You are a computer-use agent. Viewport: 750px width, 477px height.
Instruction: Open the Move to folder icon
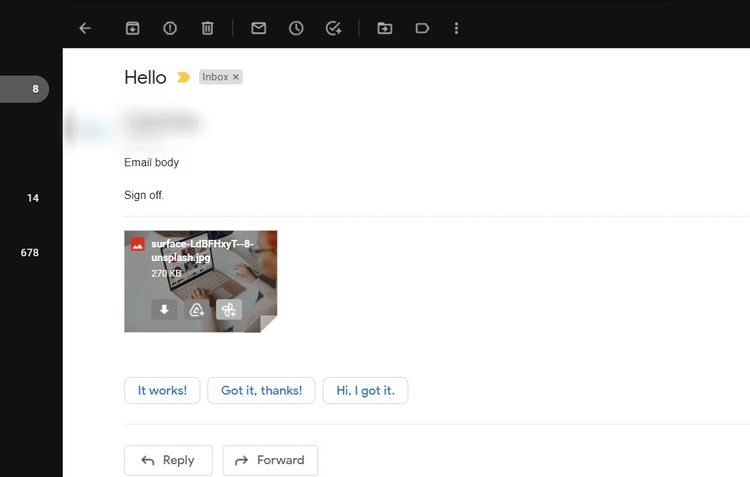(385, 28)
